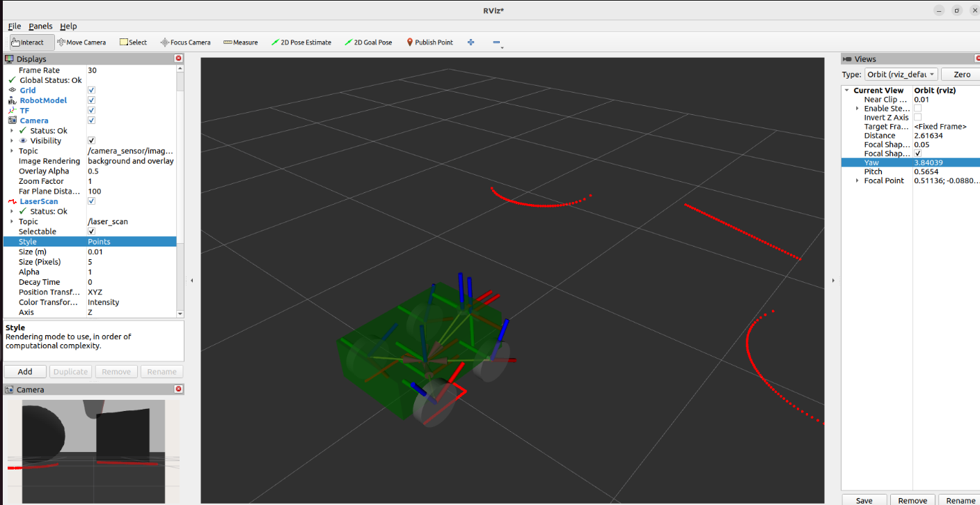Close the Displays panel
The width and height of the screenshot is (980, 505).
click(x=178, y=59)
